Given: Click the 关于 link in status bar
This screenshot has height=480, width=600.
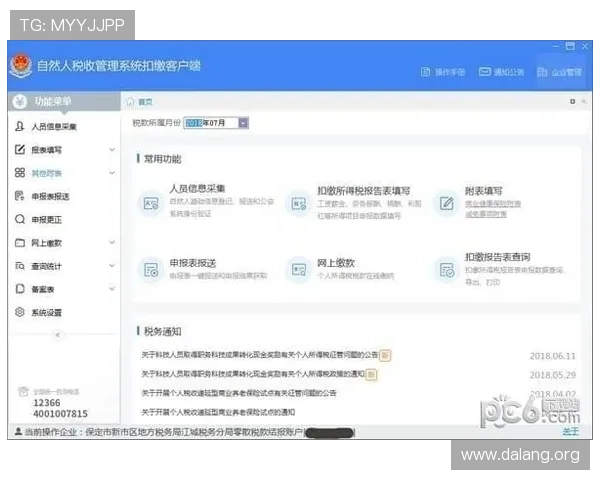Looking at the screenshot, I should 571,432.
